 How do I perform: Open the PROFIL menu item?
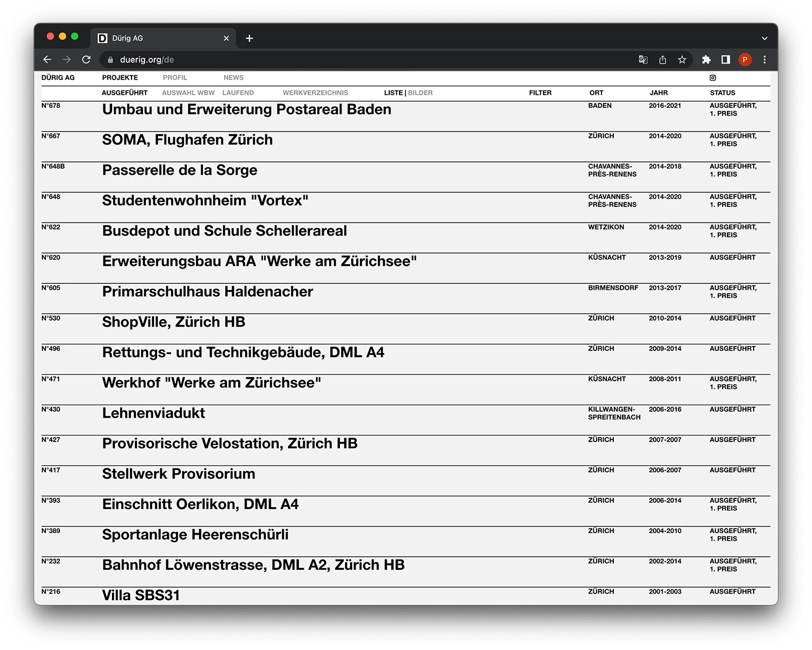point(175,78)
